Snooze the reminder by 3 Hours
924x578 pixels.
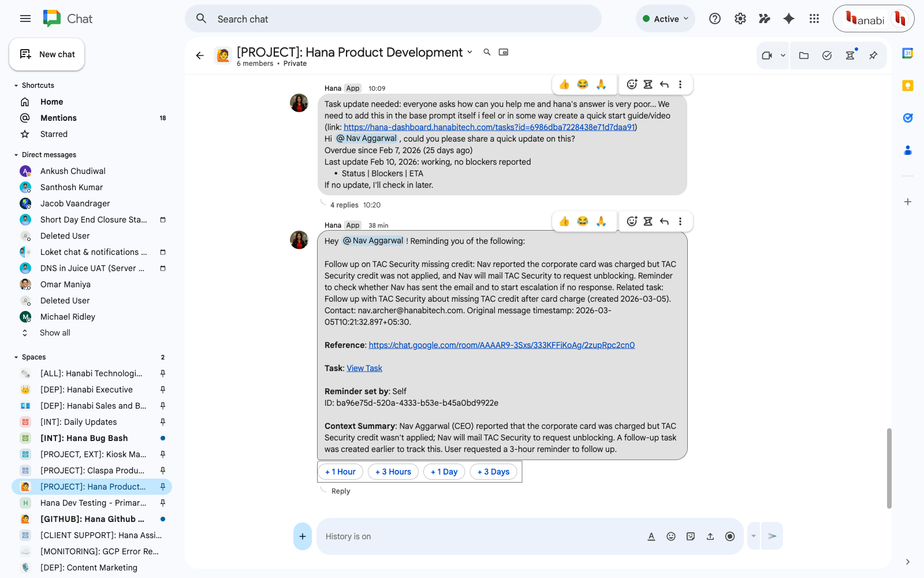point(393,472)
